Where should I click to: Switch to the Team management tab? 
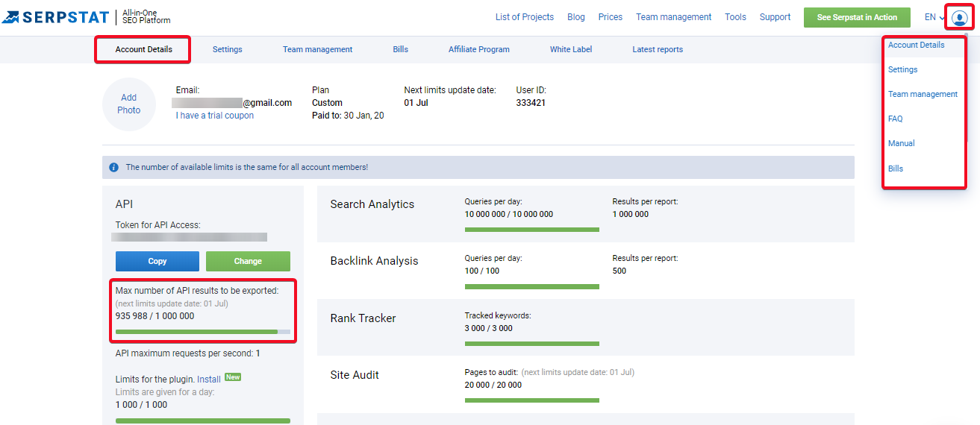(317, 49)
